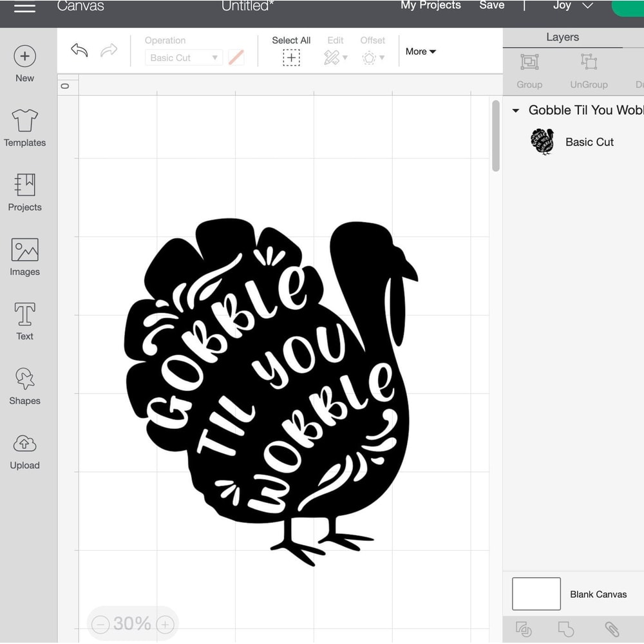Click the Save button
This screenshot has width=644, height=644.
(x=492, y=5)
